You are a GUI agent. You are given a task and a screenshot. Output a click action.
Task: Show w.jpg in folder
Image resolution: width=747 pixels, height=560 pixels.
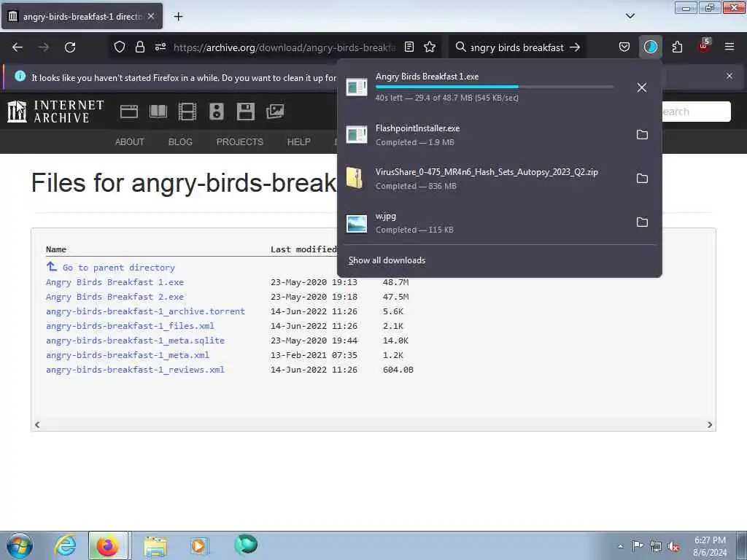coord(642,222)
